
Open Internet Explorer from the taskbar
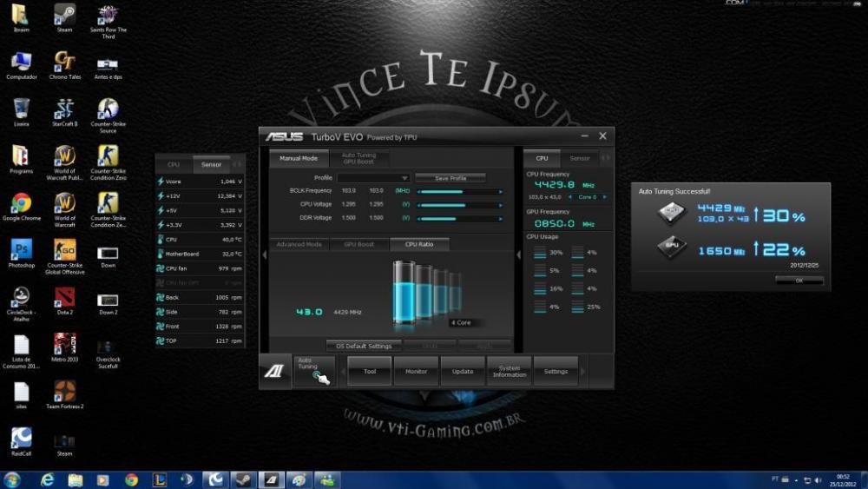pos(47,479)
